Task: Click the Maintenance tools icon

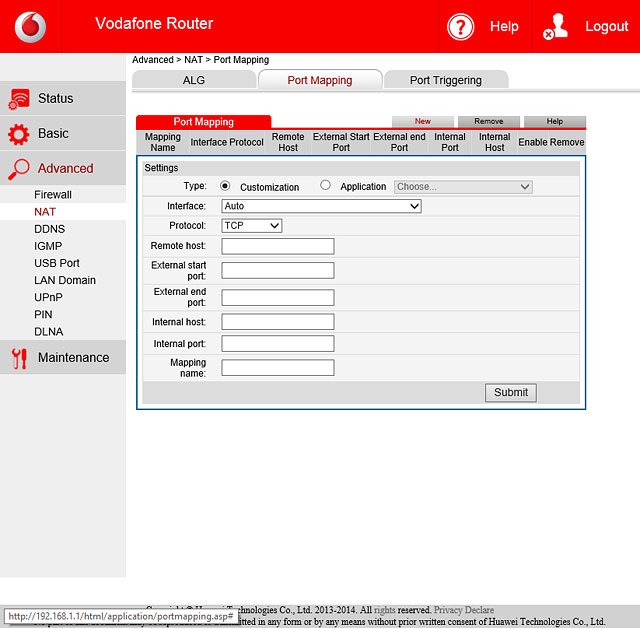Action: (x=19, y=358)
